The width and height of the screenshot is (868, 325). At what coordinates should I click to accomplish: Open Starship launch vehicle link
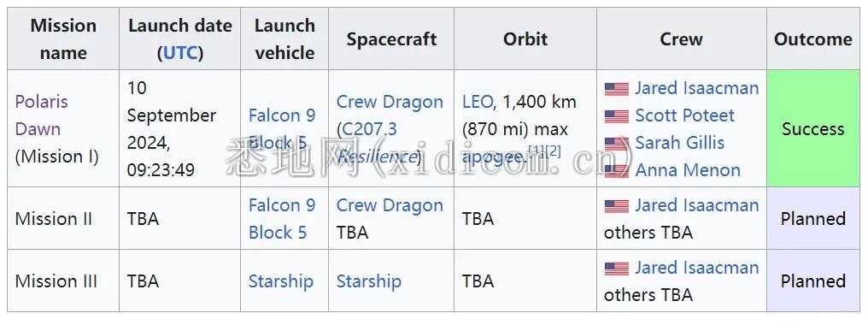pyautogui.click(x=281, y=281)
